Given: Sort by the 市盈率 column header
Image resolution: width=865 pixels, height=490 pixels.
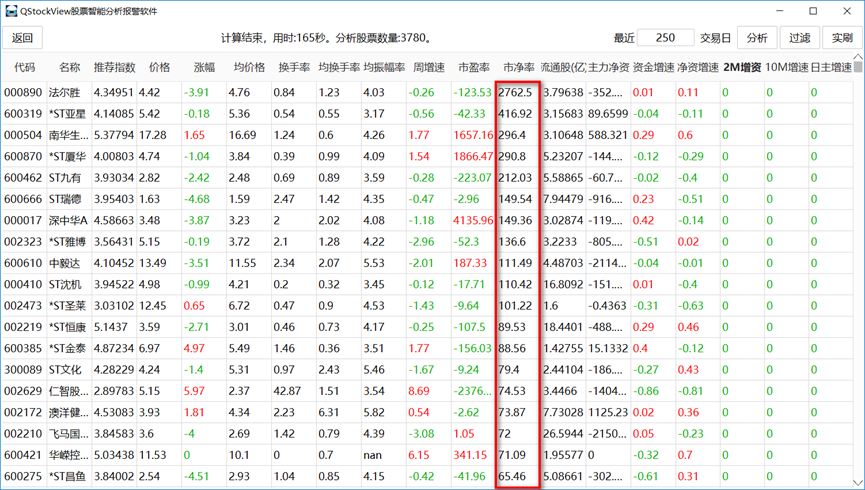Looking at the screenshot, I should coord(474,67).
